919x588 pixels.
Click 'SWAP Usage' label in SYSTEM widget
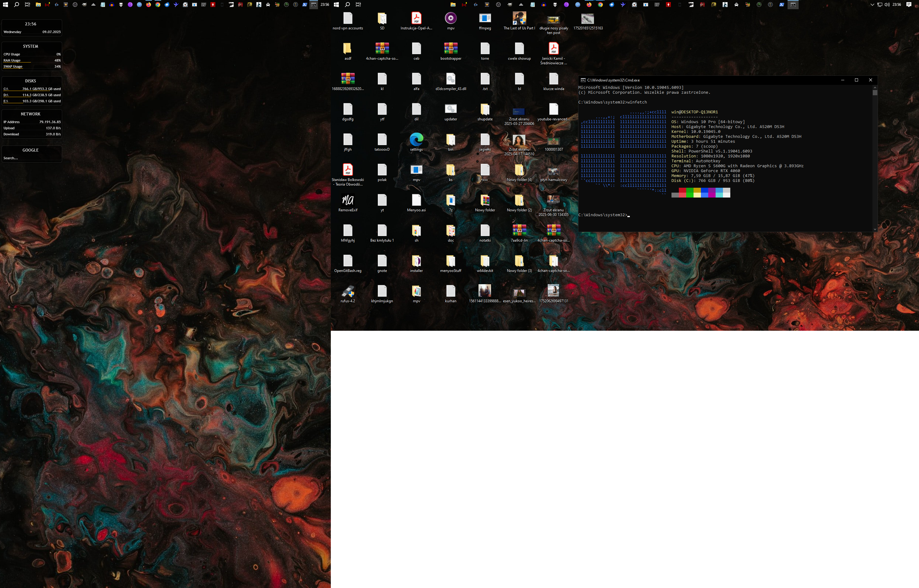tap(13, 66)
